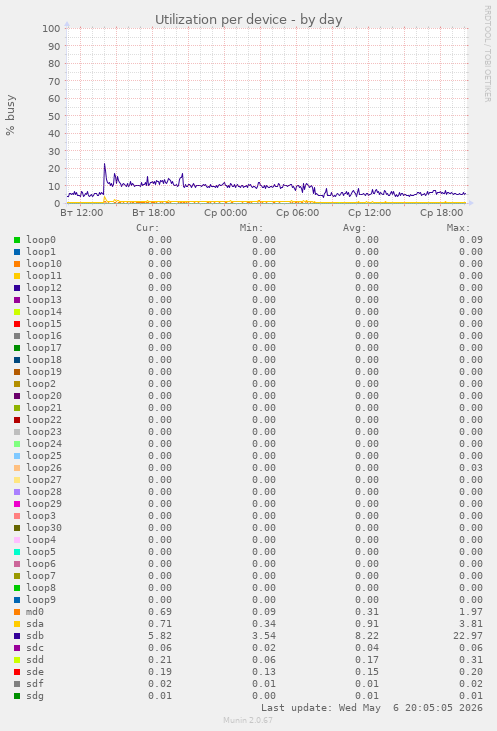Click the 'loop12' device label
This screenshot has width=497, height=731.
point(44,288)
